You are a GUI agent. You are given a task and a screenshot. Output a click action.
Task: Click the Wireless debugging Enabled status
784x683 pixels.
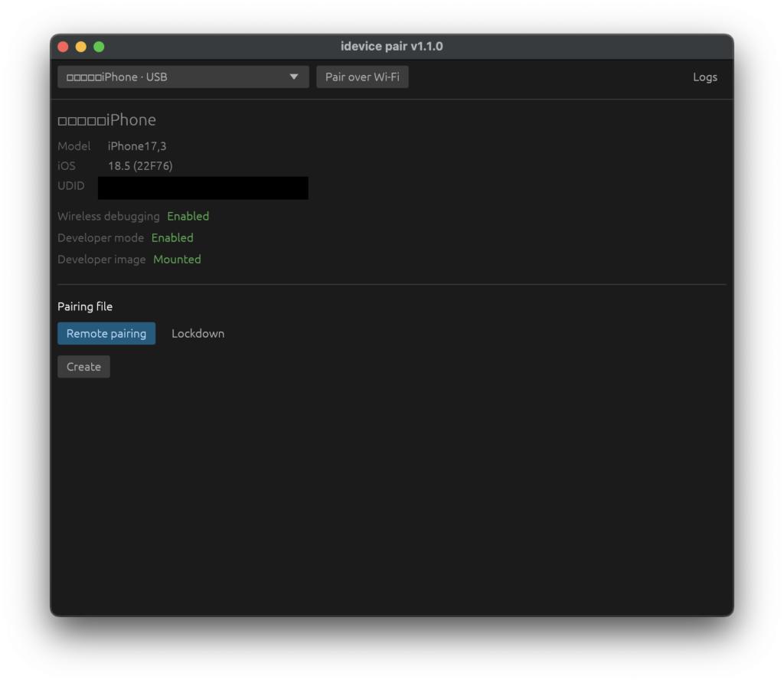188,216
